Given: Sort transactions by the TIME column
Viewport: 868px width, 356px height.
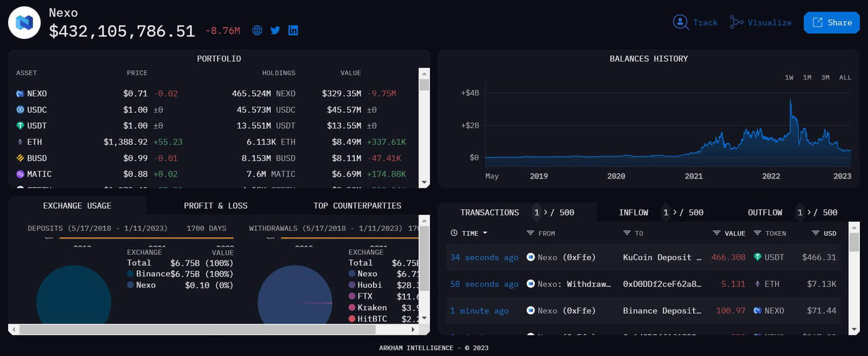Looking at the screenshot, I should [x=469, y=233].
